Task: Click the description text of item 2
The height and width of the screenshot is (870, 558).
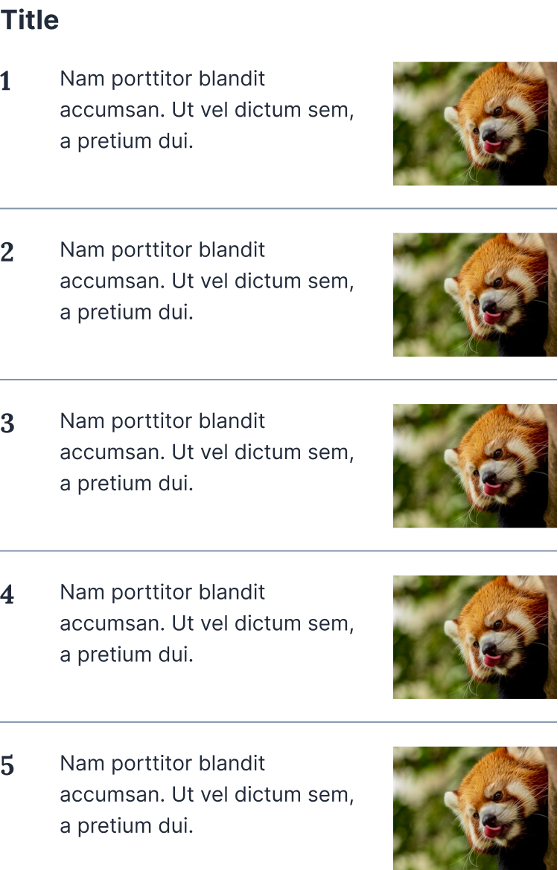Action: click(207, 281)
